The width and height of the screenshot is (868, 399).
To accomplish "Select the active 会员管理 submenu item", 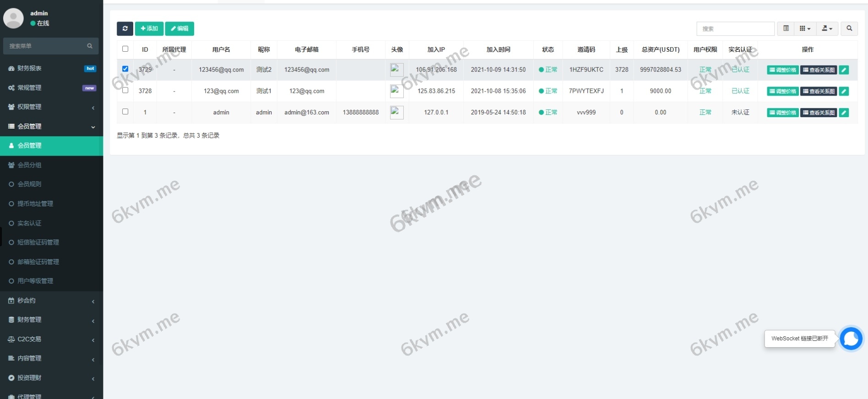I will click(51, 146).
